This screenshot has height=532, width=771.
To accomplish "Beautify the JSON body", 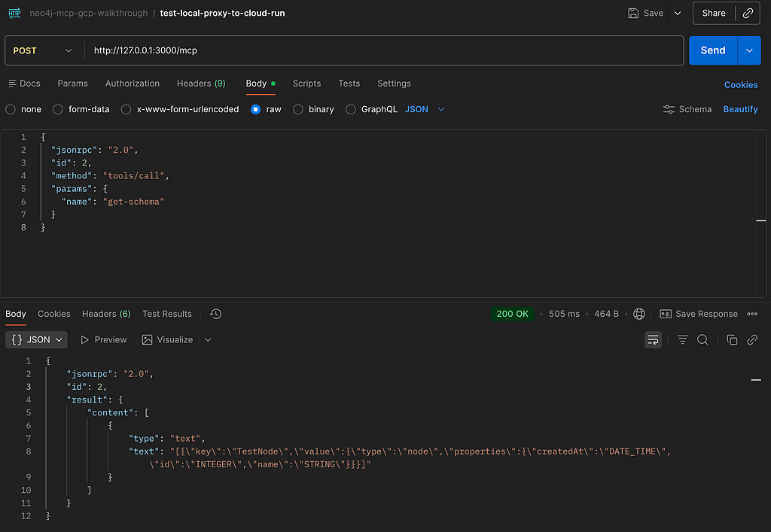I will tap(740, 110).
